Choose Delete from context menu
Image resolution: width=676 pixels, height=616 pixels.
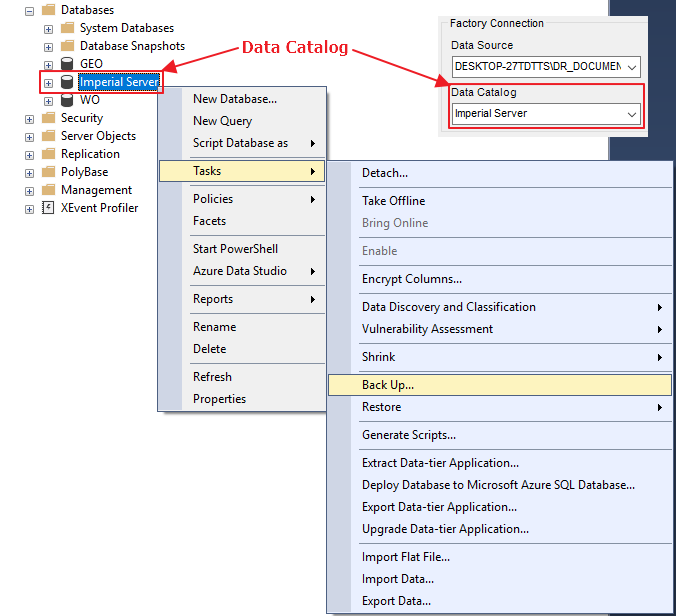click(242, 349)
